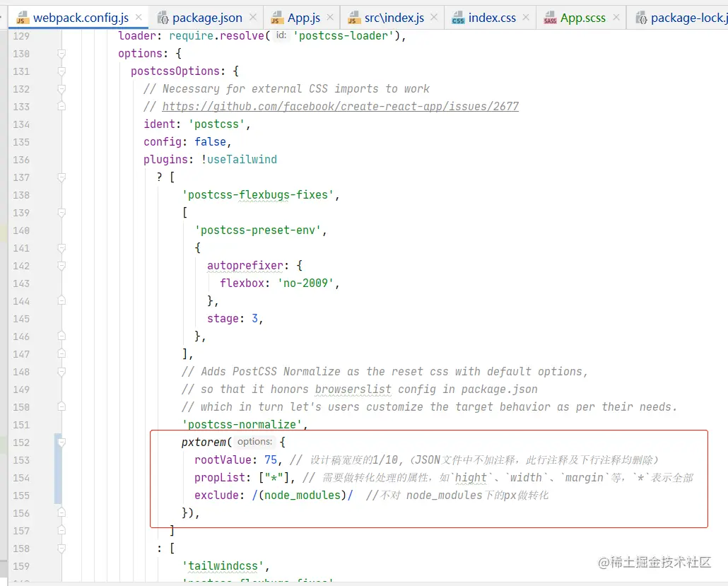
Task: Collapse the autoprefixer block at line 142
Action: point(61,266)
